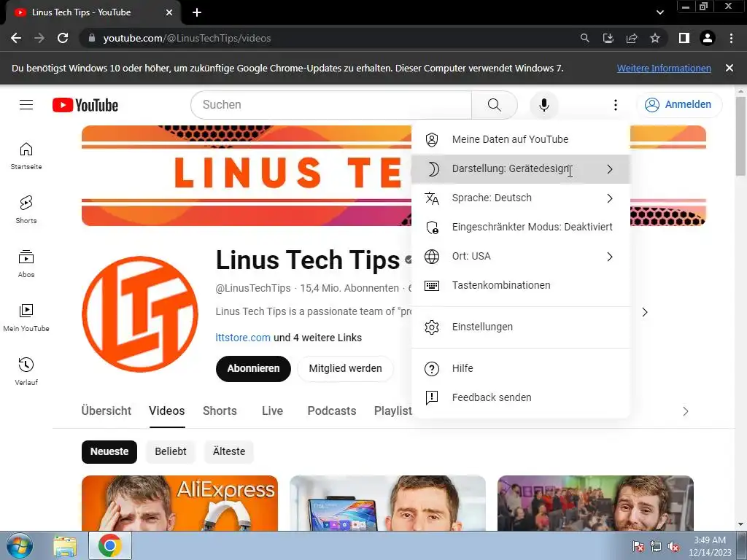This screenshot has height=560, width=747.
Task: Open Meine Daten auf YouTube
Action: click(521, 139)
